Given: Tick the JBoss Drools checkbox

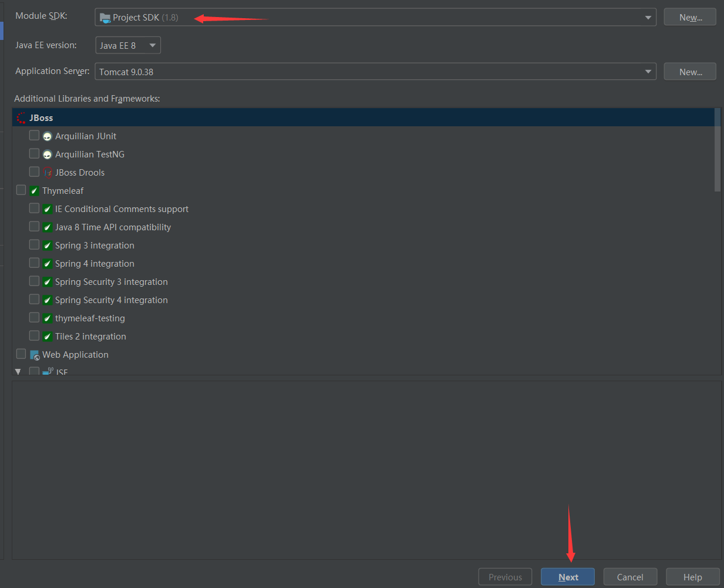Looking at the screenshot, I should [x=34, y=172].
